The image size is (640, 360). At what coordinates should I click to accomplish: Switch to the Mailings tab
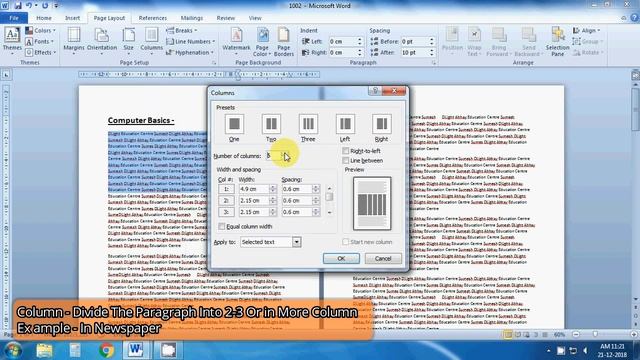[x=192, y=18]
